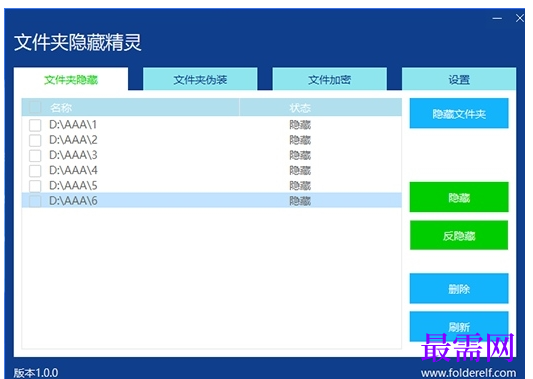The height and width of the screenshot is (379, 533).
Task: Check the box for D:\AAA\2
Action: [x=35, y=140]
